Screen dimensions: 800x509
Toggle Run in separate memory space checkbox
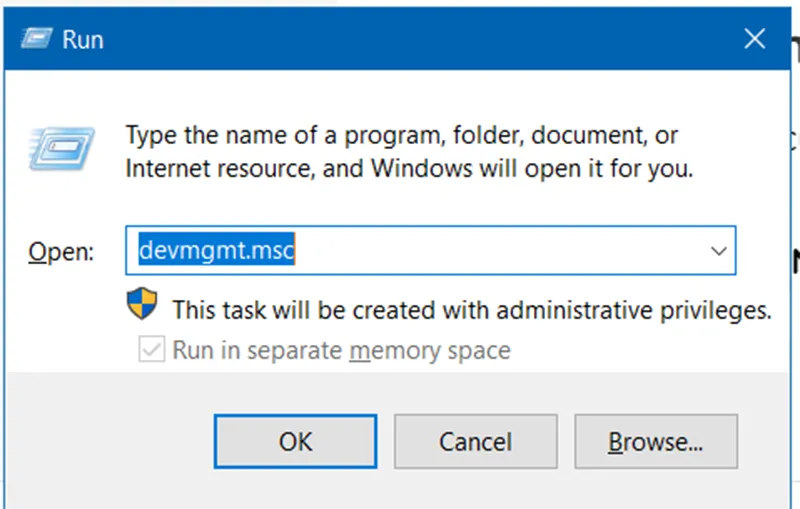click(x=152, y=349)
